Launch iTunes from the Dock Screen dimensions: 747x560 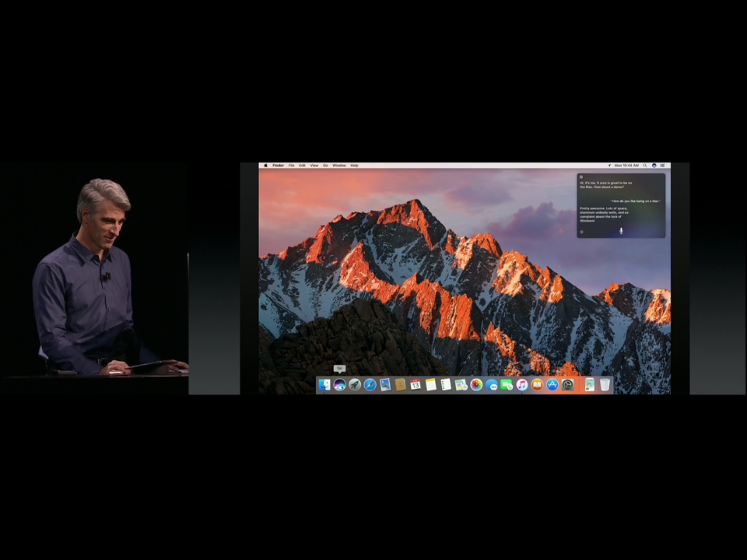(522, 385)
